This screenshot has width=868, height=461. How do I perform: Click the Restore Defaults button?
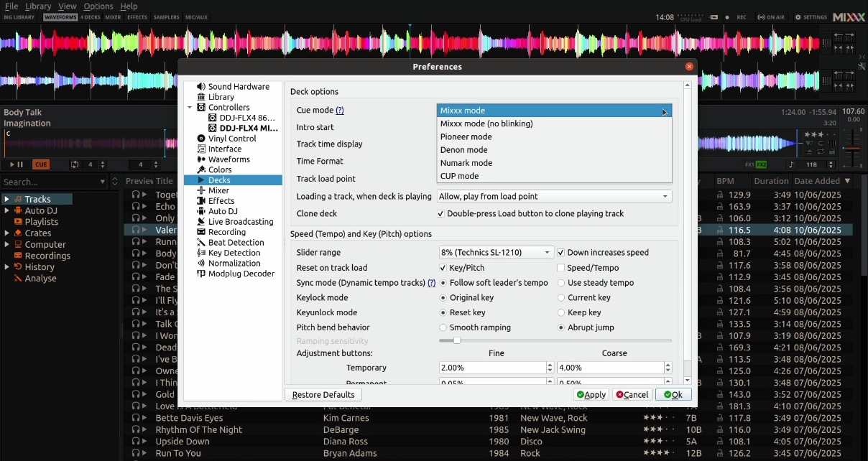pos(323,394)
